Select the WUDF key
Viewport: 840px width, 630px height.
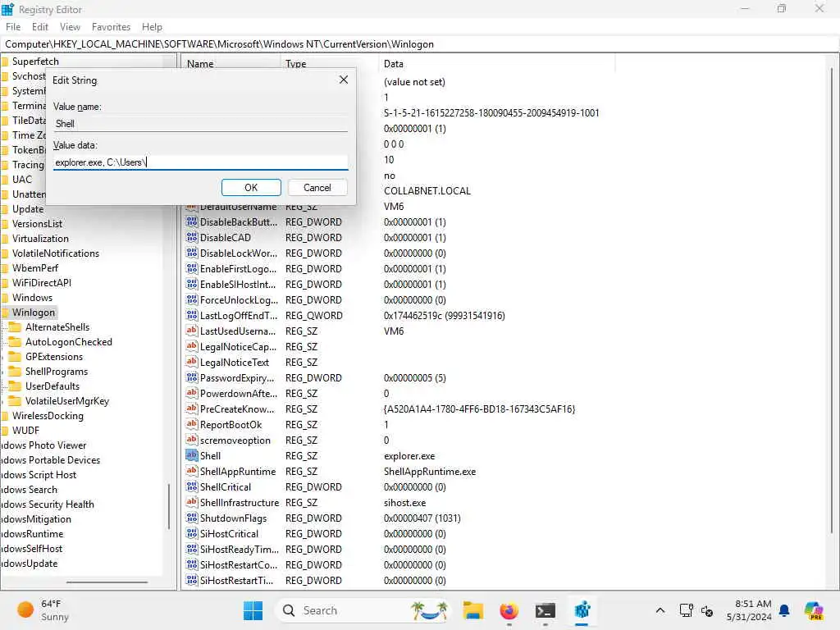(25, 430)
